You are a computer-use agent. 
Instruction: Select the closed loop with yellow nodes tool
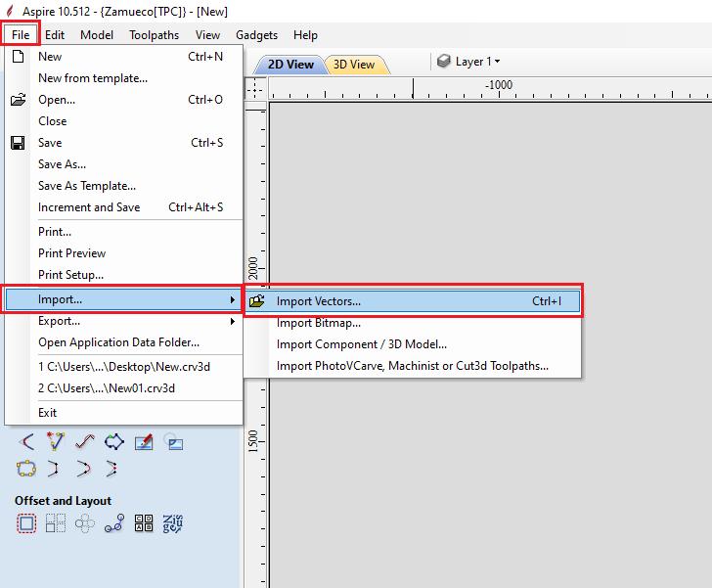[x=26, y=469]
